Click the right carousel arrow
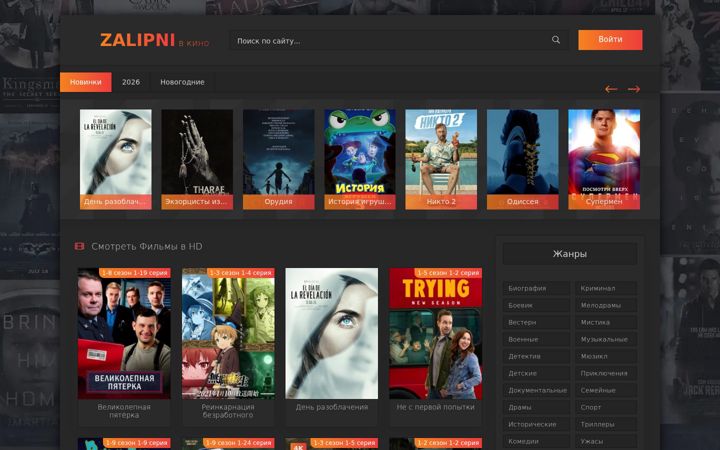 point(634,89)
